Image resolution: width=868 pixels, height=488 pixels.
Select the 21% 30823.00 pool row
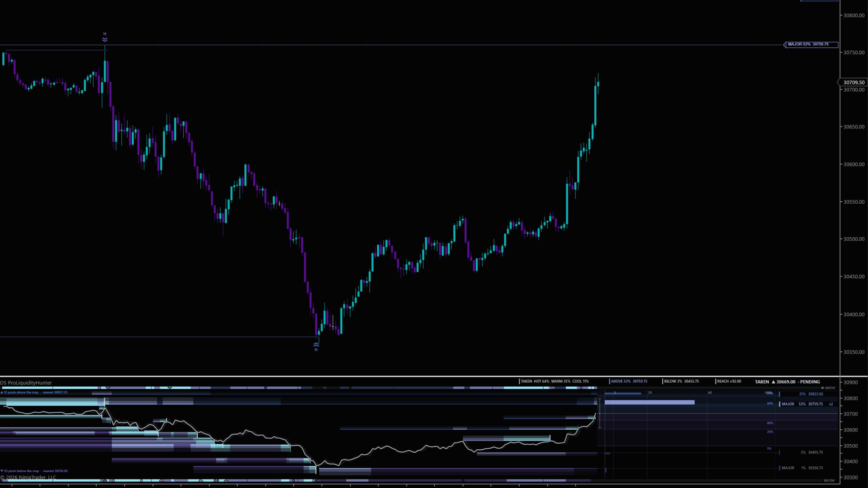click(802, 394)
